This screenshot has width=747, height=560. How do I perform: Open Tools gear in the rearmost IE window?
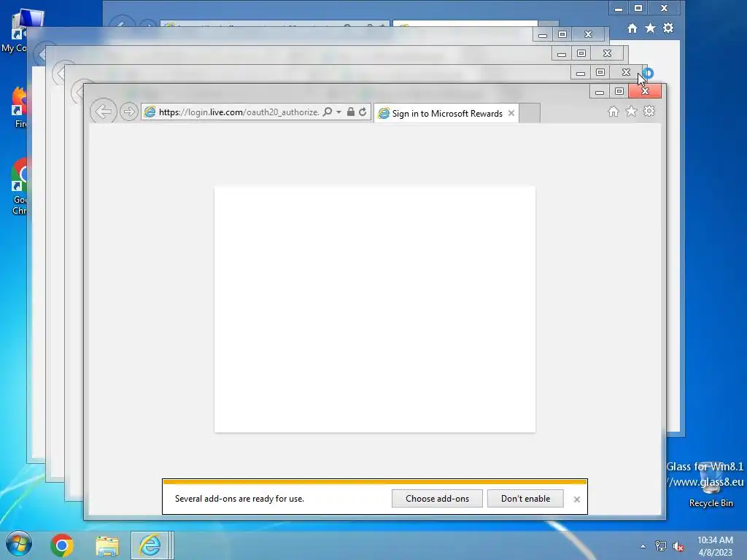[668, 28]
